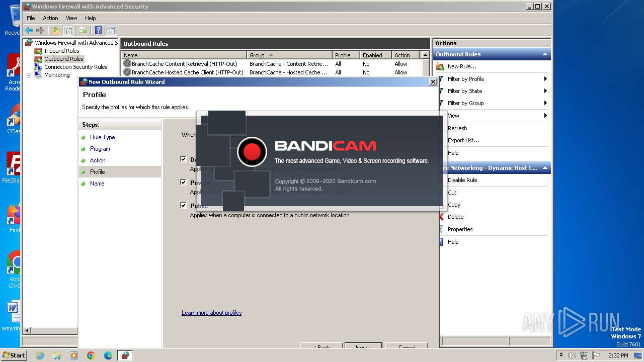The width and height of the screenshot is (644, 362).
Task: Open Microsoft Edge from taskbar
Action: point(108,355)
